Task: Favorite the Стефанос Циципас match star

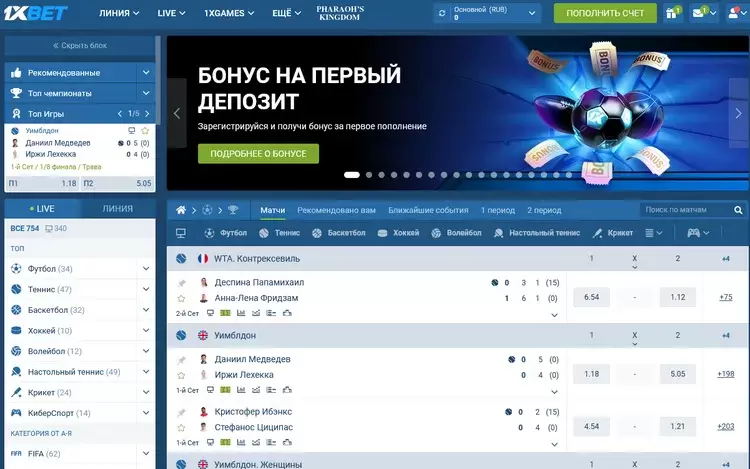Action: 181,428
